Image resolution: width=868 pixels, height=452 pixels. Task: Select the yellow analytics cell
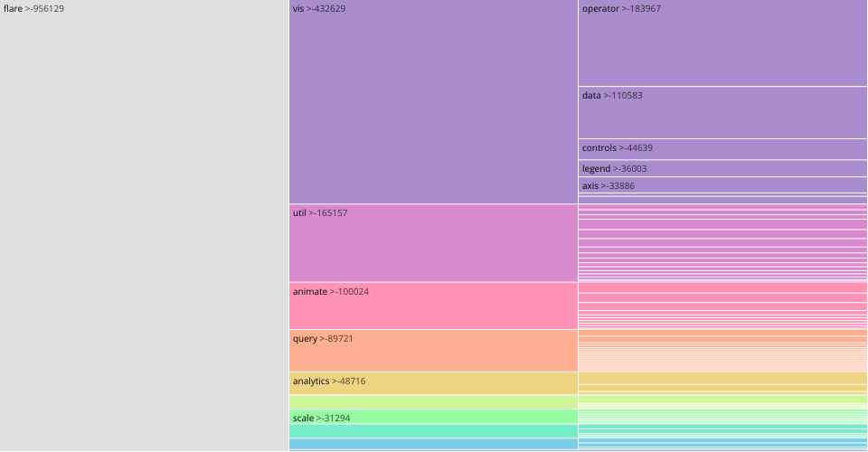pos(433,383)
